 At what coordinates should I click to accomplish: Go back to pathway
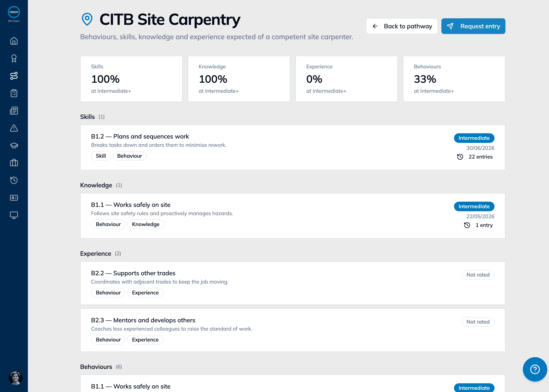click(x=402, y=26)
